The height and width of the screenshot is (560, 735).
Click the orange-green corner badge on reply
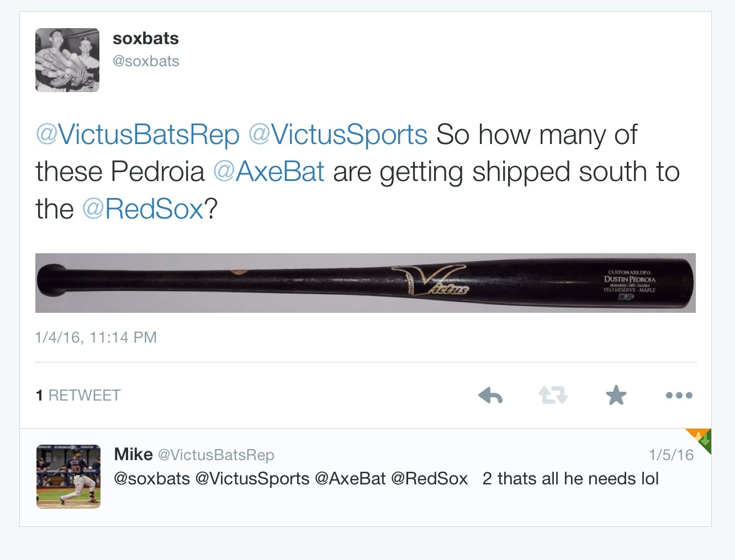click(700, 439)
